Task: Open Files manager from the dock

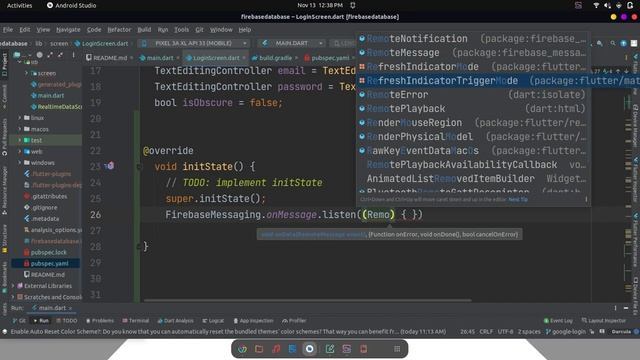Action: pyautogui.click(x=259, y=349)
